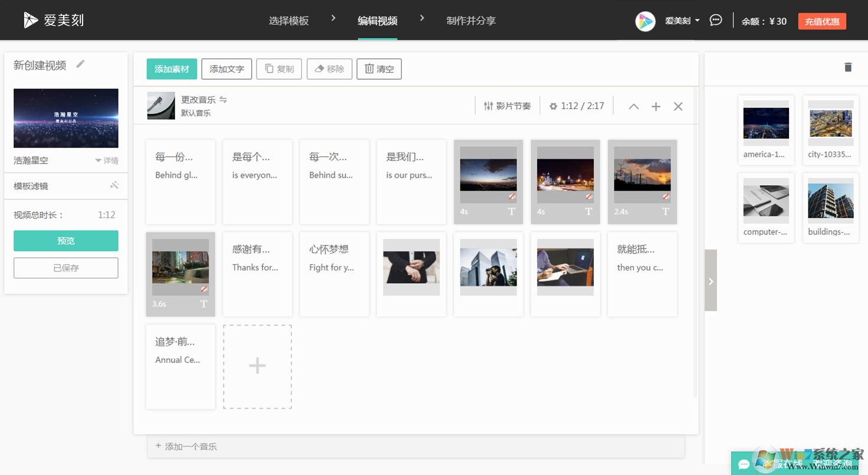The height and width of the screenshot is (475, 868).
Task: Click the gear icon beside 1:12/2:17
Action: point(553,106)
